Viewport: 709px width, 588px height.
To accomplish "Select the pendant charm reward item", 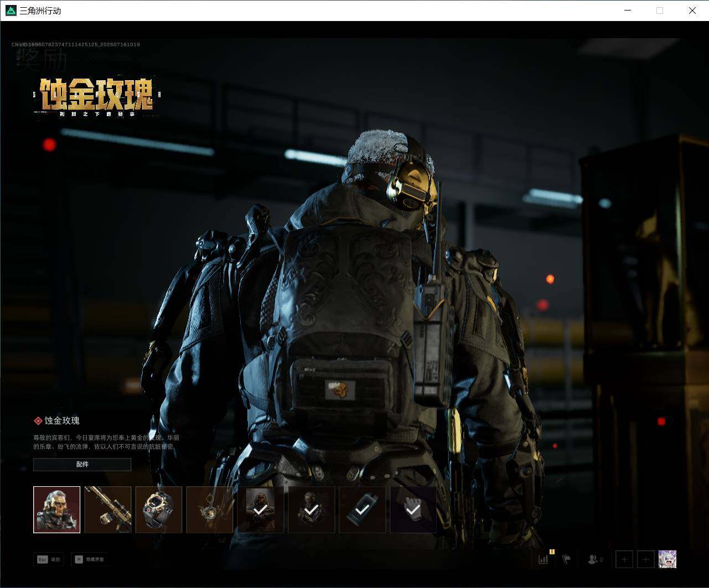I will coord(210,509).
